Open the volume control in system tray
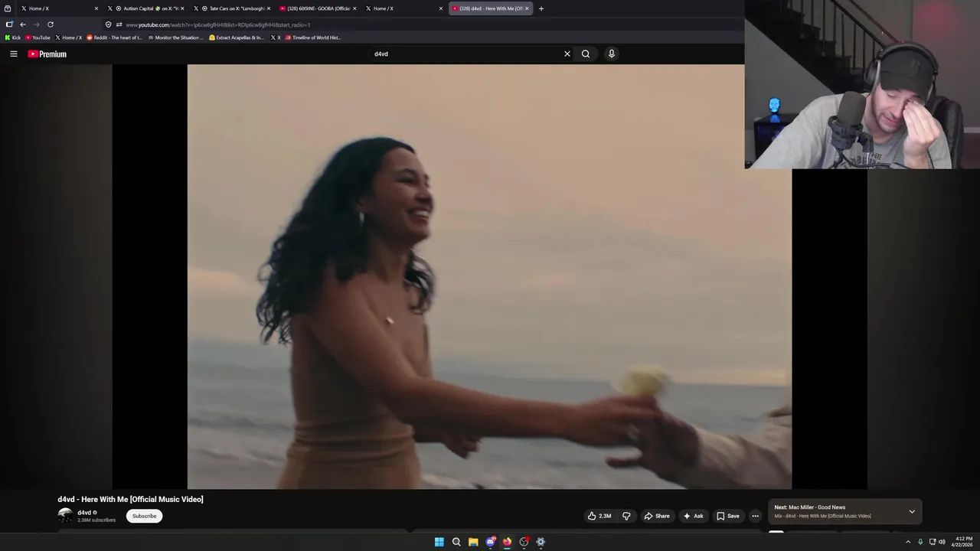This screenshot has width=980, height=551. tap(942, 542)
